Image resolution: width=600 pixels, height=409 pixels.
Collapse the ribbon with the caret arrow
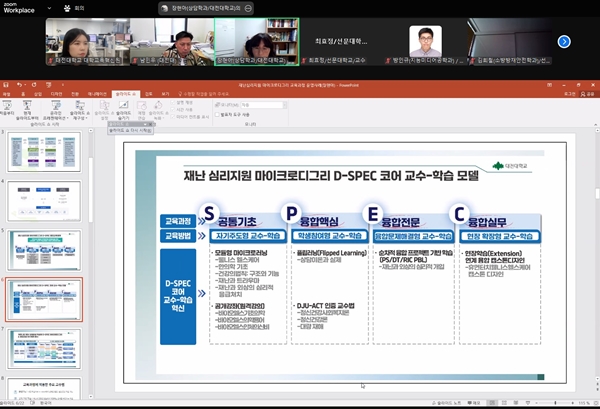pyautogui.click(x=595, y=124)
